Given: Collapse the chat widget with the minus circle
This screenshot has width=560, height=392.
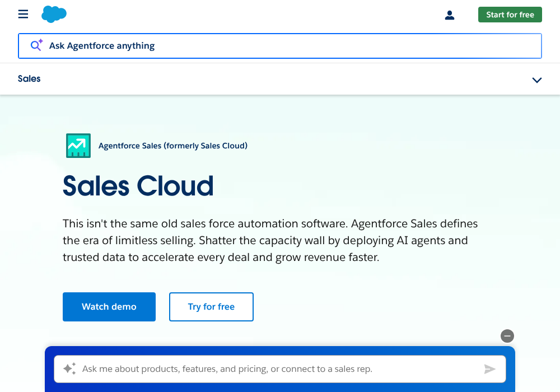Looking at the screenshot, I should coord(507,336).
